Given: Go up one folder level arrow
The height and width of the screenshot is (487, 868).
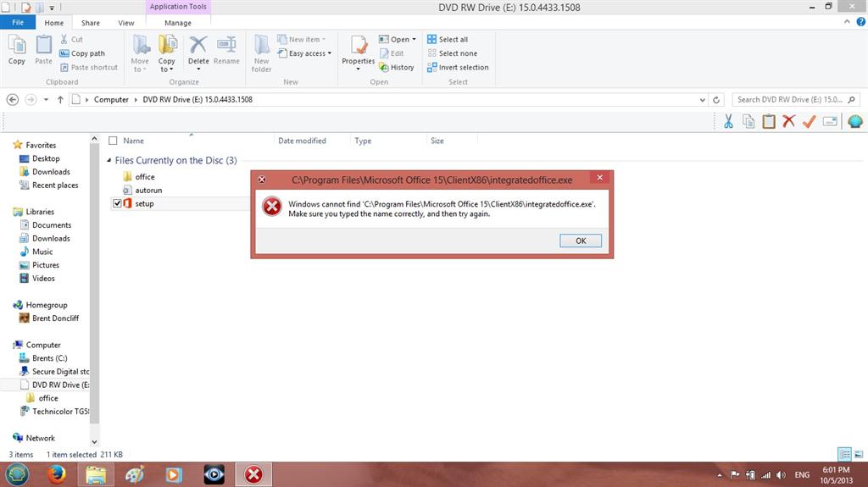Looking at the screenshot, I should tap(60, 100).
